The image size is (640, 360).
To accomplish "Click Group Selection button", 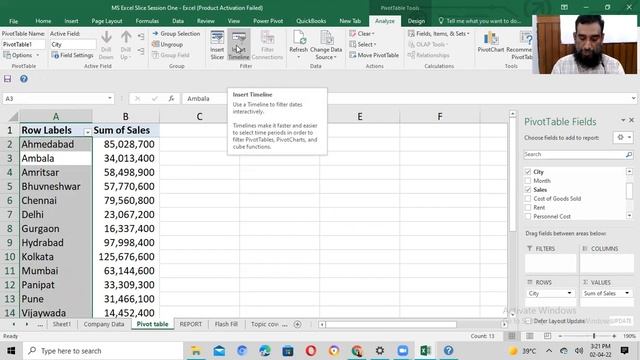I will tap(176, 34).
